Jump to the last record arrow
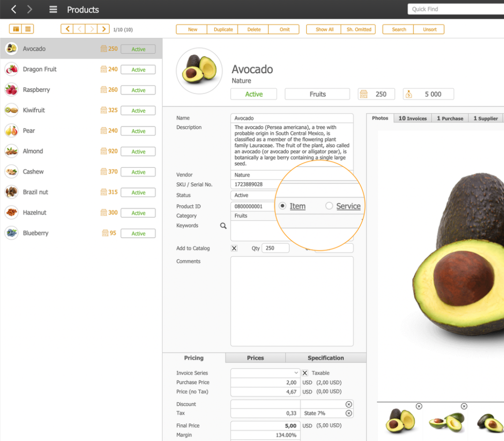Image resolution: width=504 pixels, height=441 pixels. click(x=103, y=29)
